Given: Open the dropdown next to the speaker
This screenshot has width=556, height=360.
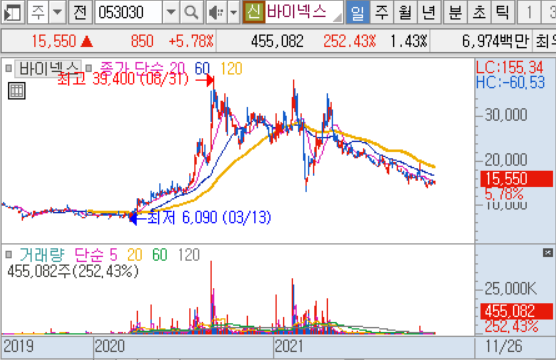Looking at the screenshot, I should point(233,12).
